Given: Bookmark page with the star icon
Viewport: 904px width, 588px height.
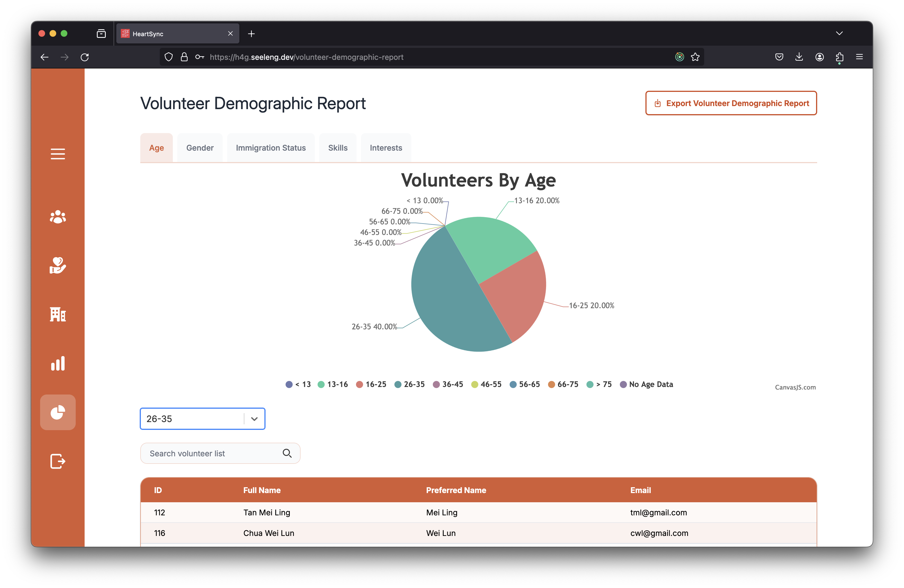Looking at the screenshot, I should [x=695, y=57].
